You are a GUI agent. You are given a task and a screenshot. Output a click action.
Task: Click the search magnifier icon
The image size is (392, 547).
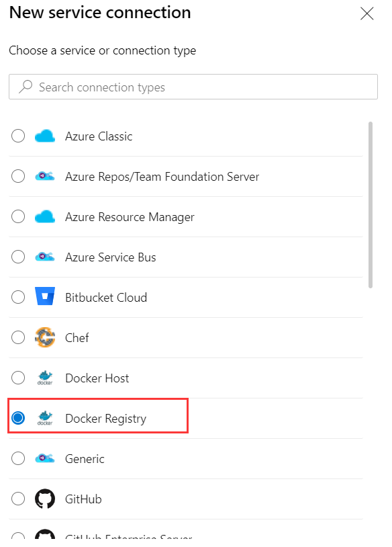click(26, 87)
